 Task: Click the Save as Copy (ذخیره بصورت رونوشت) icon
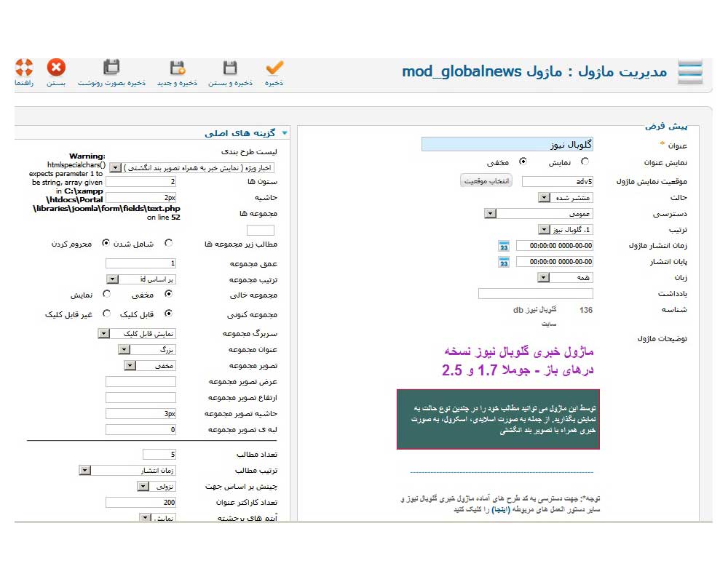pyautogui.click(x=111, y=68)
